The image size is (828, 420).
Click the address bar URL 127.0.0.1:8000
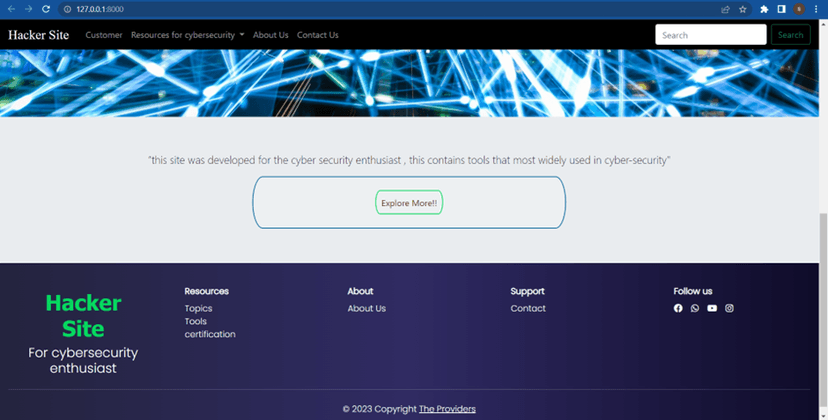point(100,9)
